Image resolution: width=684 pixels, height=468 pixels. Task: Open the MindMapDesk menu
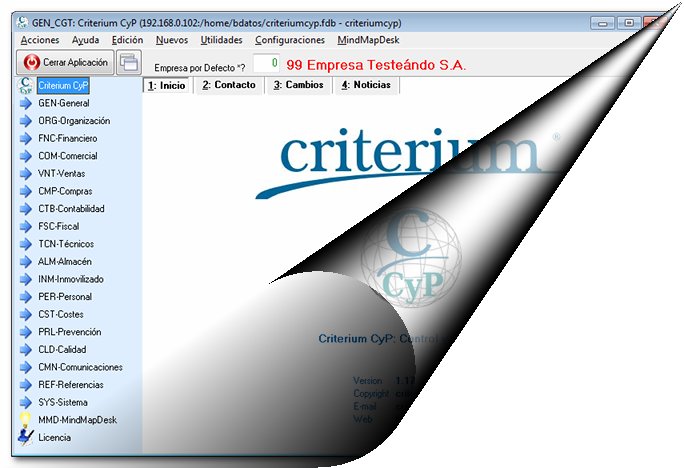(368, 40)
